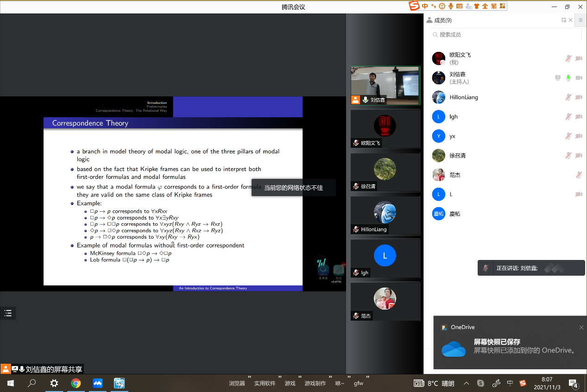Viewport: 587px width, 392px height.
Task: Dismiss the OneDrive screenshot saved notification
Action: [x=581, y=328]
